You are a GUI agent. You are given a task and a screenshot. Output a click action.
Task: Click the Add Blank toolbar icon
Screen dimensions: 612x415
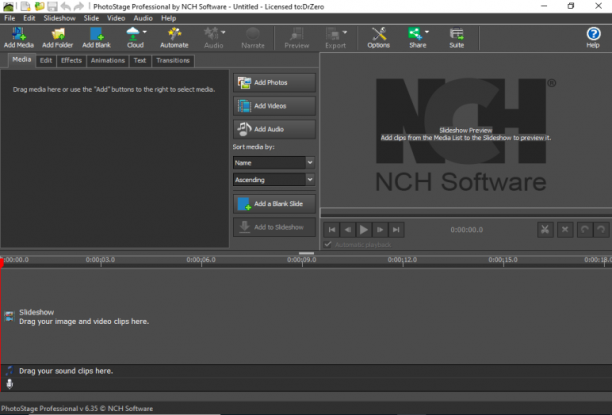pos(96,38)
